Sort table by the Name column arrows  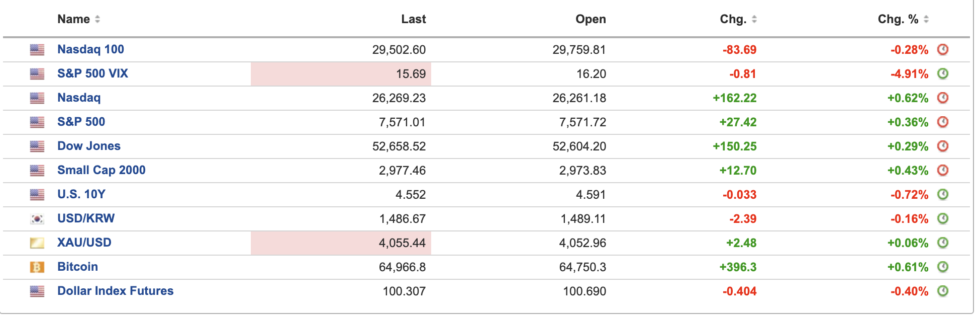(x=97, y=19)
